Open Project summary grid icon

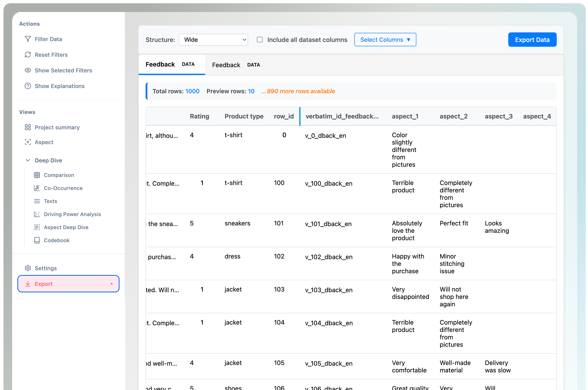click(28, 127)
